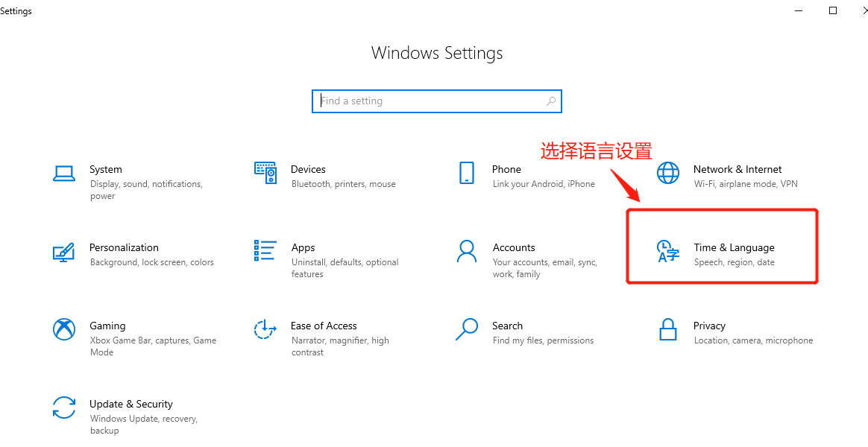Click the magnifier in the search box
This screenshot has height=447, width=868.
(x=551, y=101)
